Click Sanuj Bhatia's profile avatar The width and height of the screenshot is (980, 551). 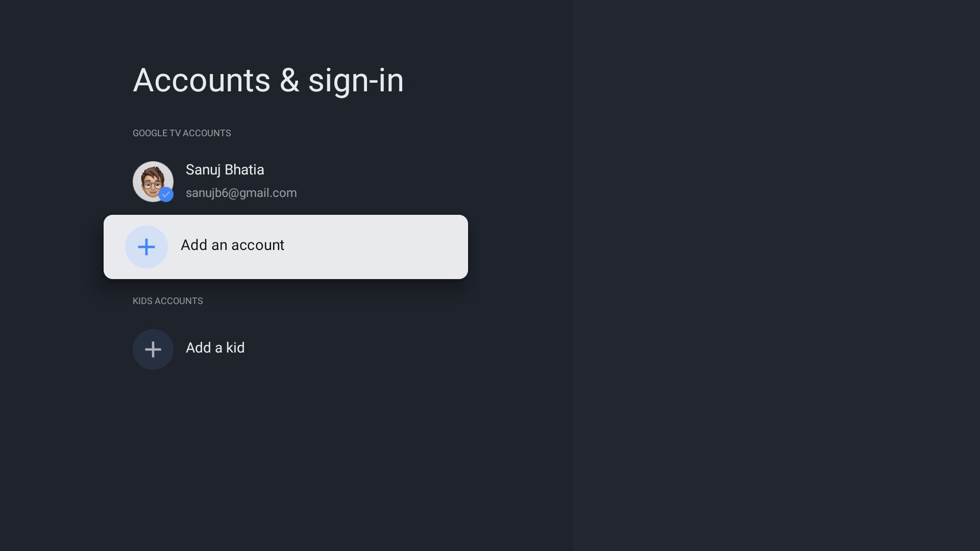[x=152, y=181]
